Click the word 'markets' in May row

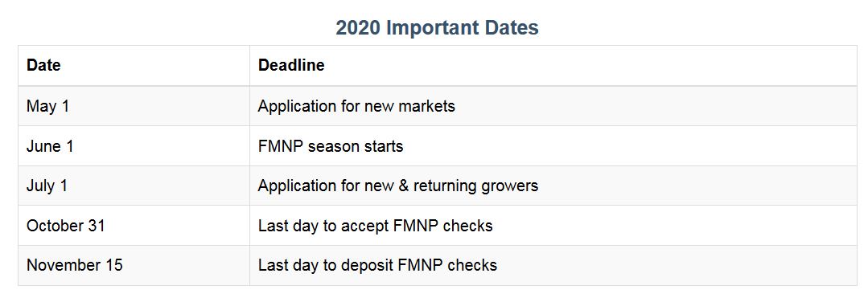tap(428, 106)
